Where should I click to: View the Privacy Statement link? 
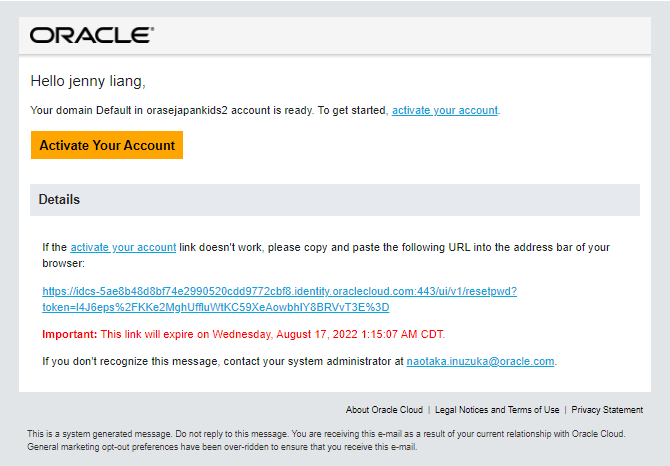click(607, 410)
